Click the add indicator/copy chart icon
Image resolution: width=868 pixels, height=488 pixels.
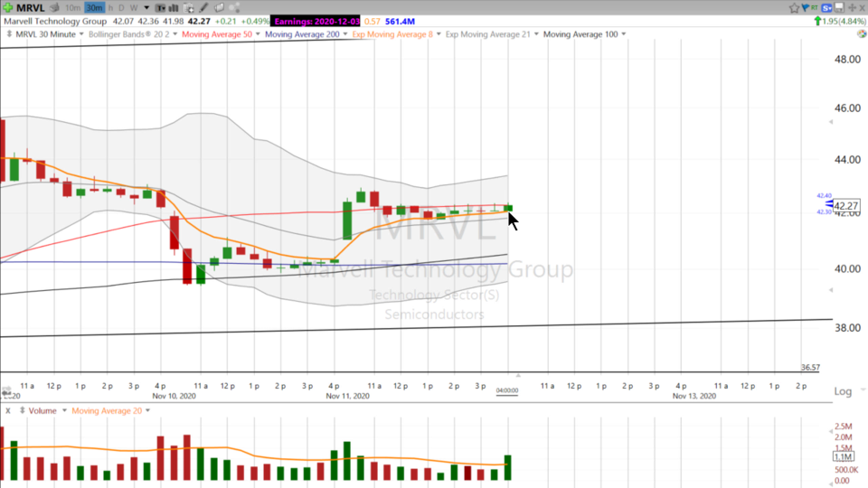(x=189, y=8)
